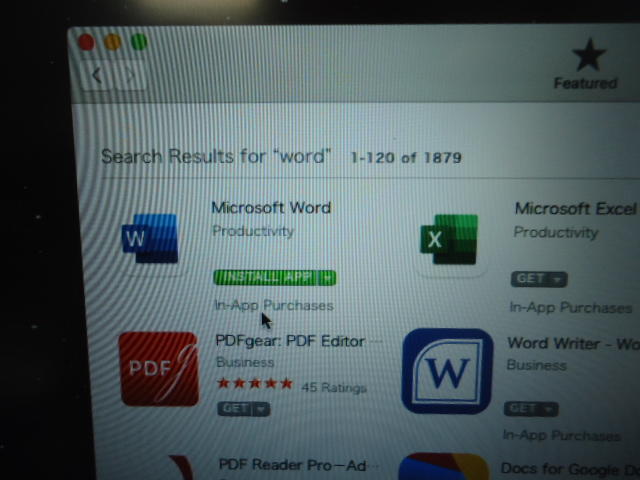This screenshot has width=640, height=480.
Task: Open the Microsoft Word title link
Action: point(271,208)
